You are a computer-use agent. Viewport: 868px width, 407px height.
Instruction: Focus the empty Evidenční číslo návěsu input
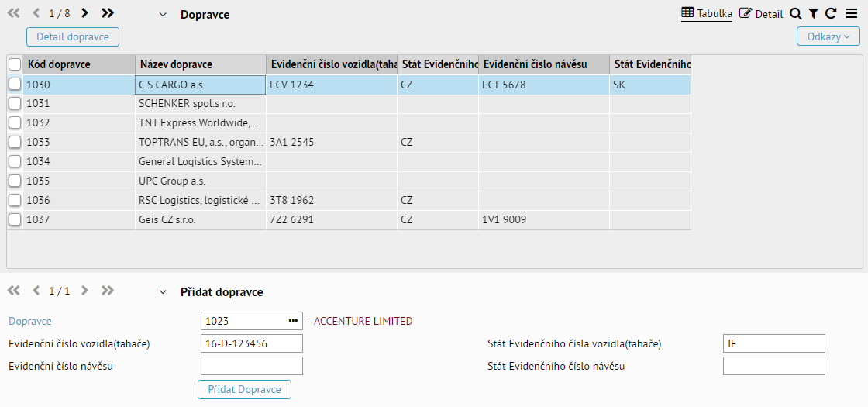click(252, 366)
